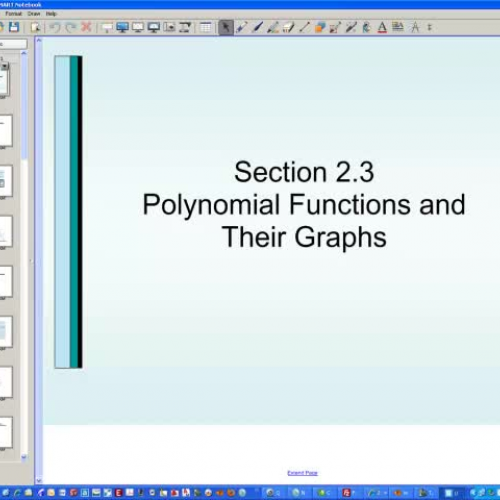Viewport: 500px width, 500px height.
Task: Click the dark monitor dual-display icon
Action: 154,27
